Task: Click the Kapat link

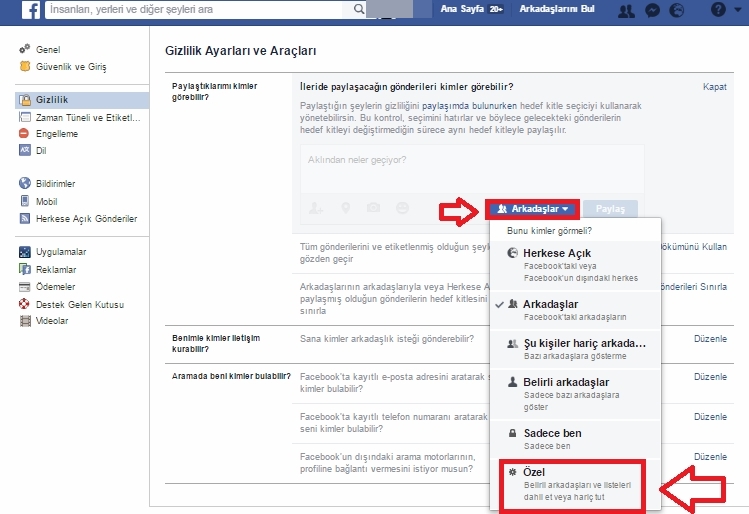Action: (x=715, y=87)
